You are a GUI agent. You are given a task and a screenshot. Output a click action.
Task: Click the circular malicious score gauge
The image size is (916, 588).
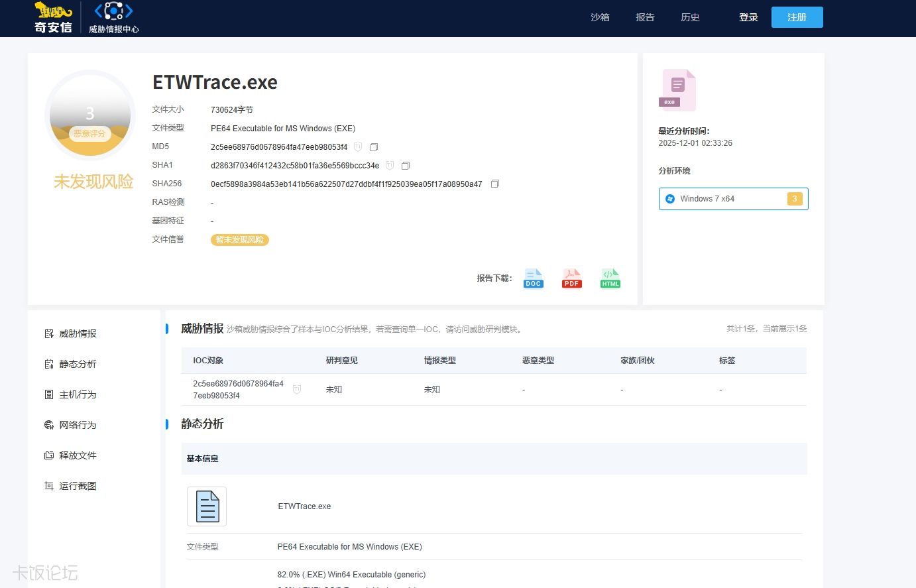coord(89,115)
